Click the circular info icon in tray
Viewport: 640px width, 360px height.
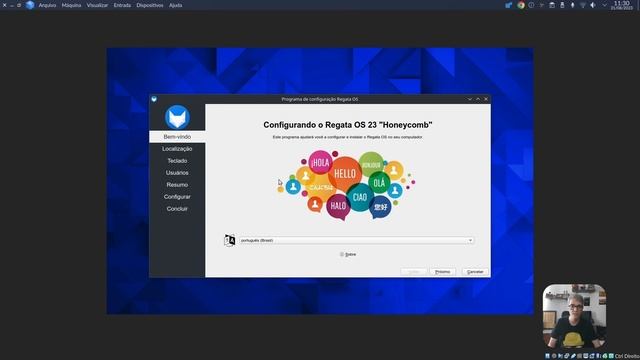click(x=531, y=5)
